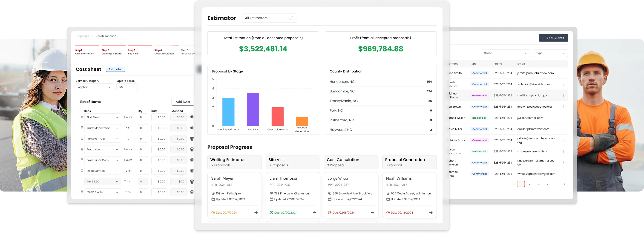Open the All Estimators dropdown
The width and height of the screenshot is (644, 234).
[269, 18]
